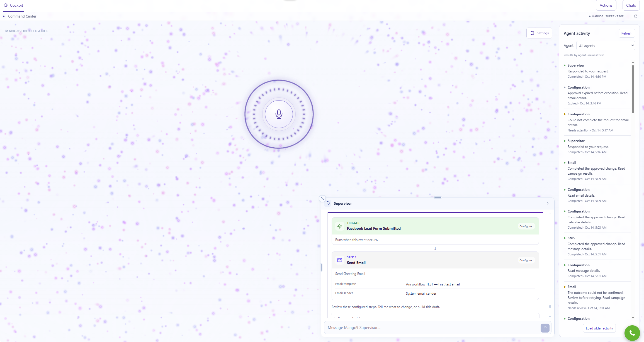Click the sliders icon in Settings button
Viewport: 644px width, 342px height.
click(533, 33)
